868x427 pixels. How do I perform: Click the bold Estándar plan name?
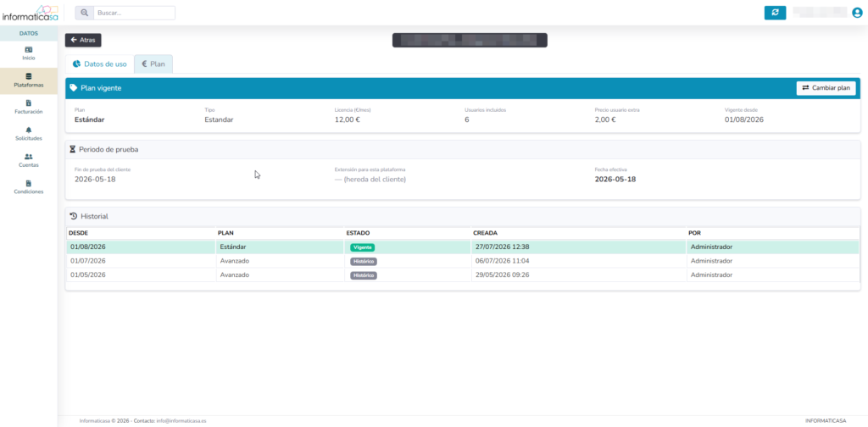click(90, 119)
